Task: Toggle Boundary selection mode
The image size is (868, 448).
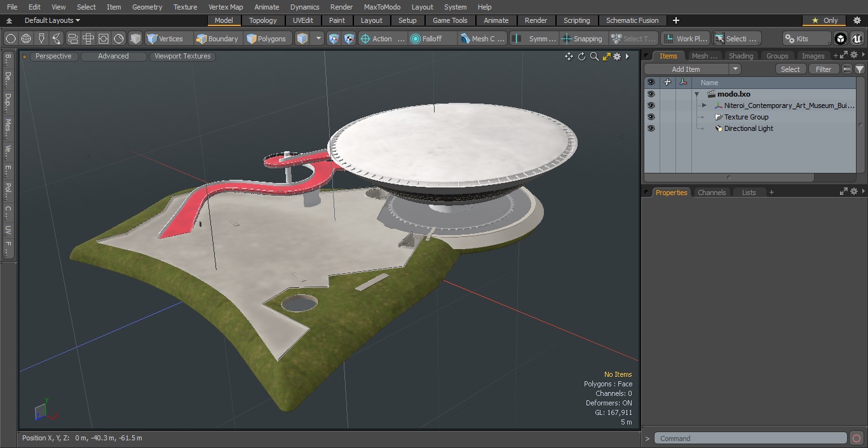Action: coord(217,39)
